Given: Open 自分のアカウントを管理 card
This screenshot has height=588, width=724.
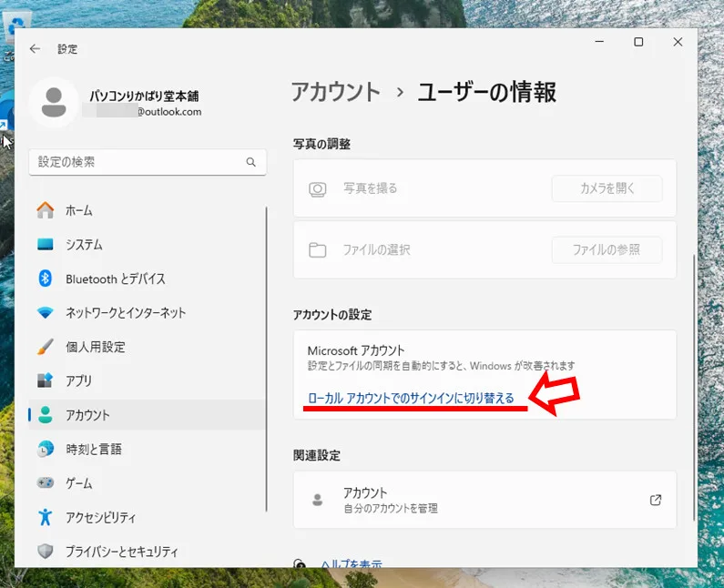Looking at the screenshot, I should coord(484,500).
